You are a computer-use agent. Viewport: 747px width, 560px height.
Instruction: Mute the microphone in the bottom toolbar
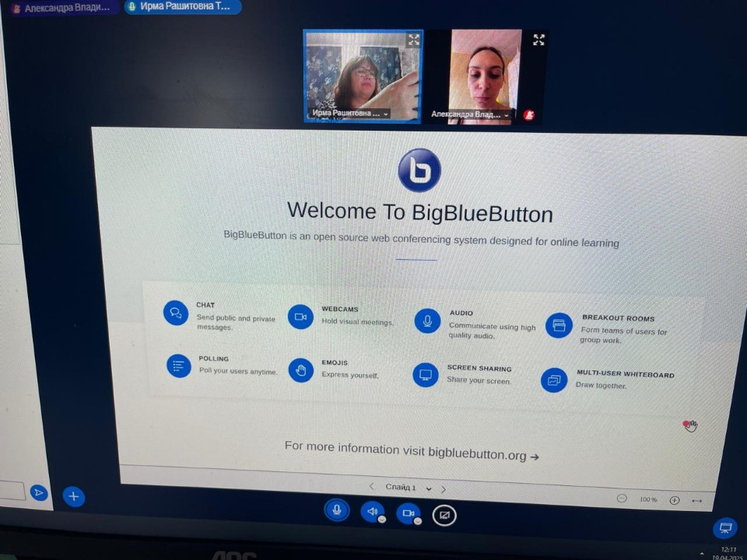[336, 510]
